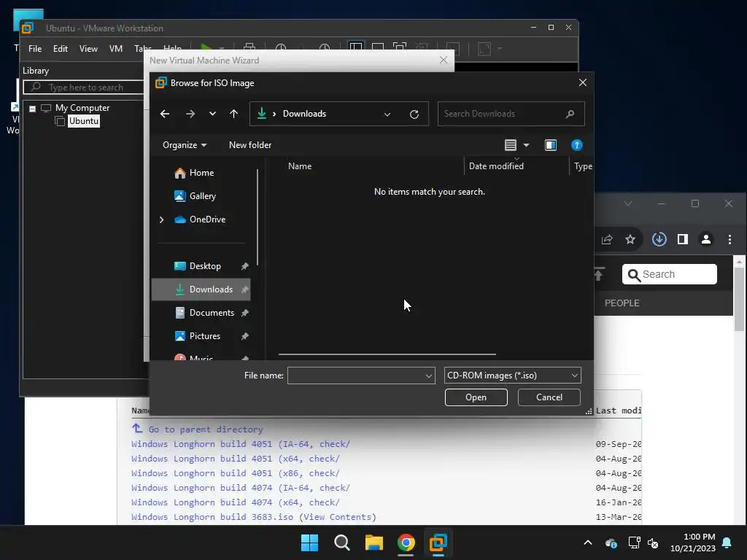Open file dialog help icon

pyautogui.click(x=576, y=145)
